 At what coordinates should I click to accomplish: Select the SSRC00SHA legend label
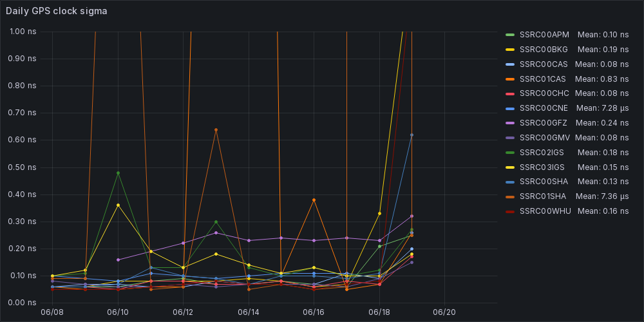click(x=544, y=182)
